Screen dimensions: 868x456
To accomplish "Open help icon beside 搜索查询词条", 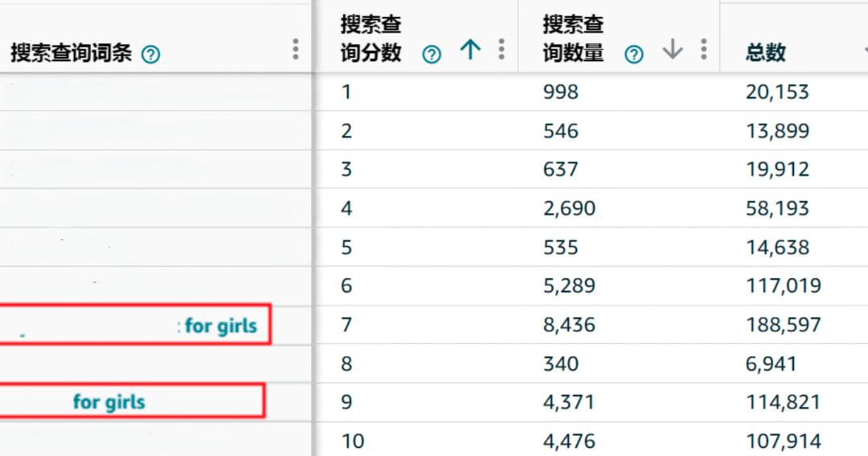I will (x=150, y=55).
